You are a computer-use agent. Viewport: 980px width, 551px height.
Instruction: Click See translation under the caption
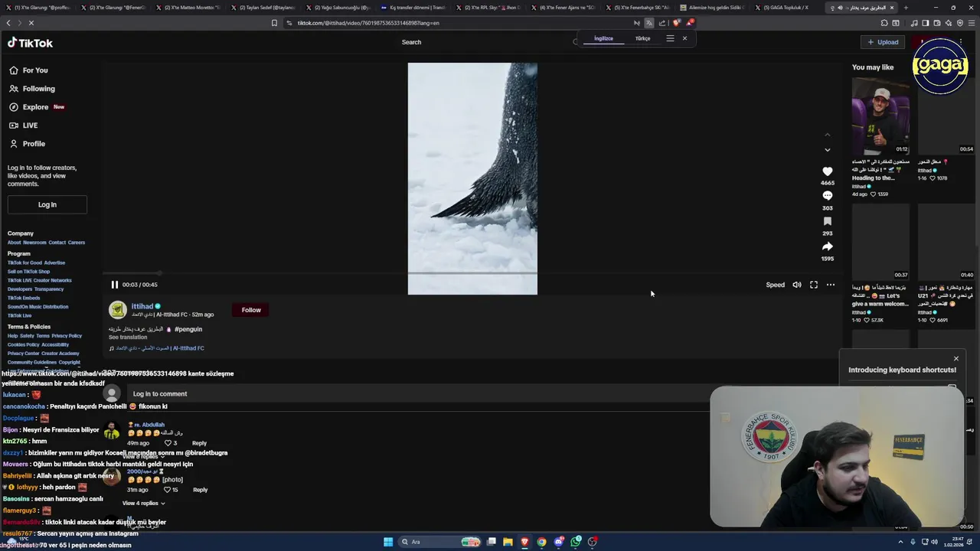tap(128, 337)
